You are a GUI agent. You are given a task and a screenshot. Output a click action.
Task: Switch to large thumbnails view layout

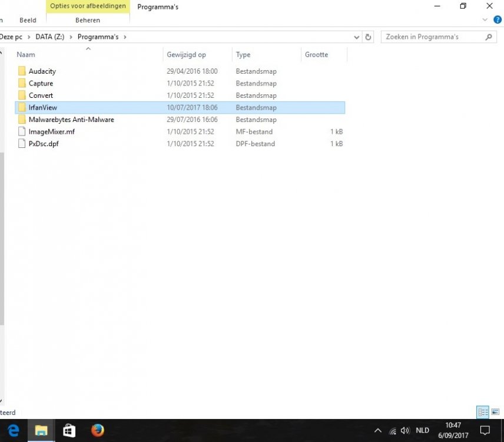(x=495, y=413)
